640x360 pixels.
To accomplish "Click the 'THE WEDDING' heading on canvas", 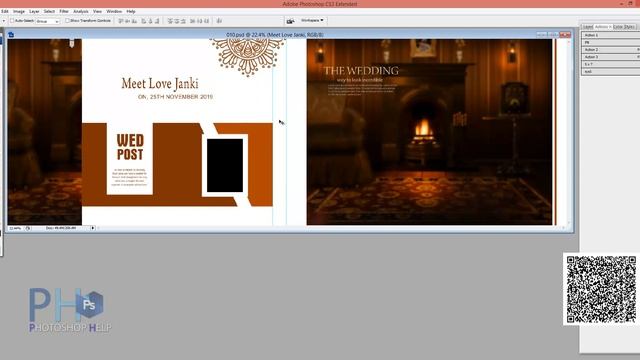I will click(x=361, y=71).
